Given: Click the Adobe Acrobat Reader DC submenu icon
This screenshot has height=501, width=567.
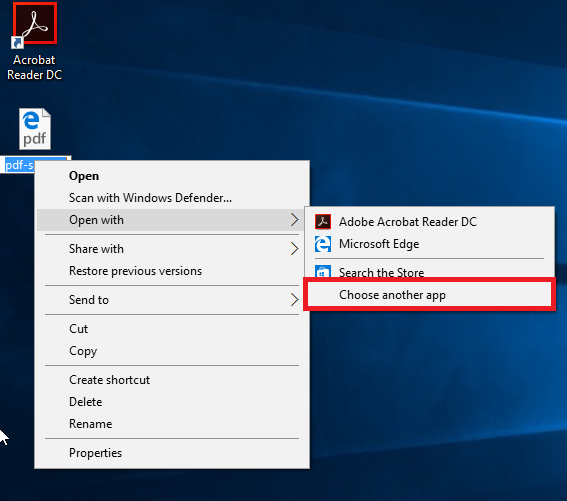Looking at the screenshot, I should pos(323,222).
